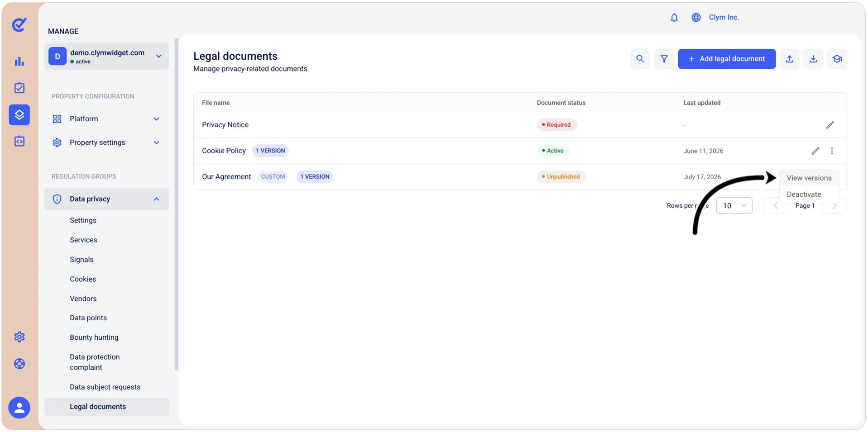The width and height of the screenshot is (868, 432).
Task: Open the settings gear in left rail
Action: point(19,337)
